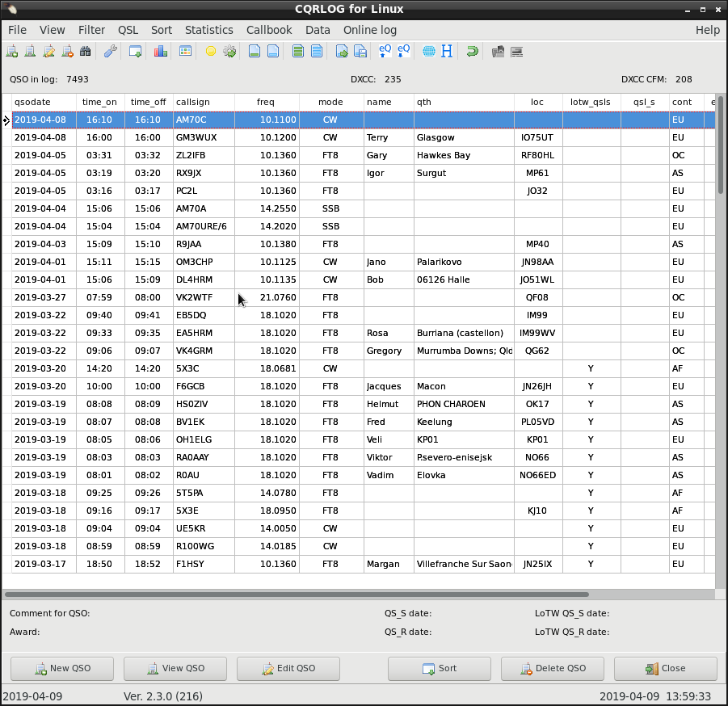
Task: Click the freq column header
Action: click(x=267, y=102)
